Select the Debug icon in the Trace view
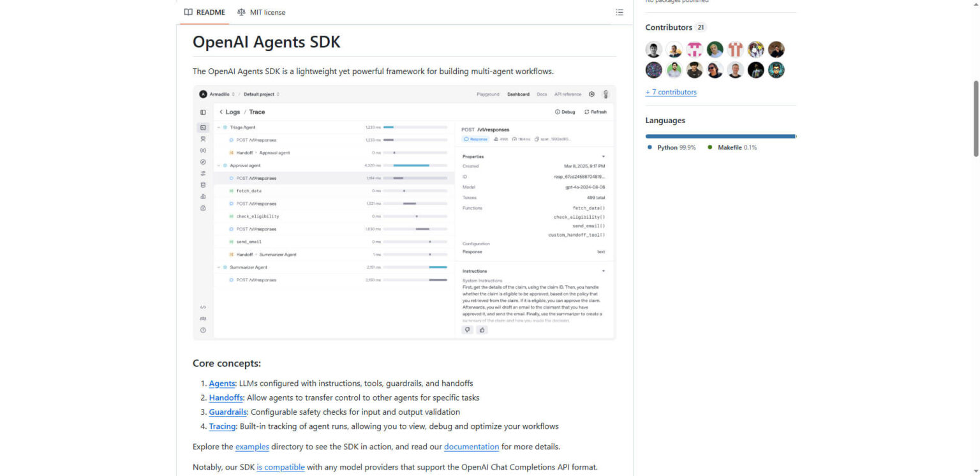980x476 pixels. pos(557,112)
